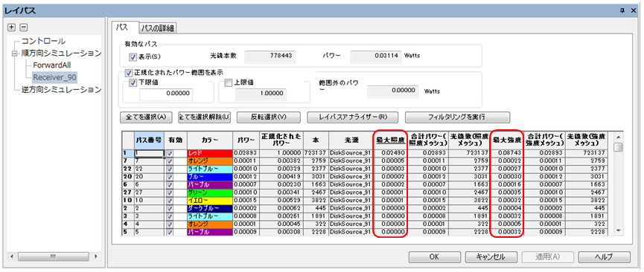644x272 pixels.
Task: Click the table's scroll down arrow
Action: click(619, 231)
